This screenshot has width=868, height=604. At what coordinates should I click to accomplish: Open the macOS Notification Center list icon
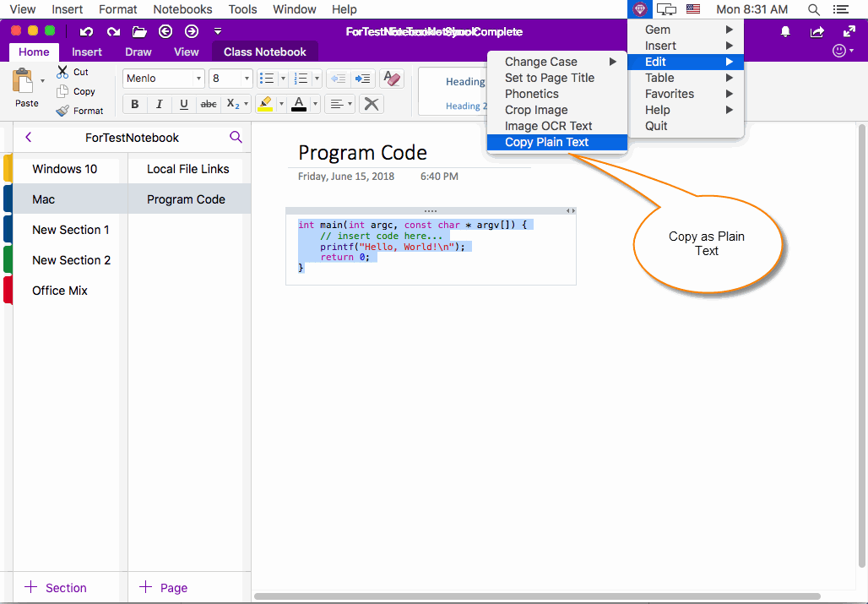click(841, 9)
